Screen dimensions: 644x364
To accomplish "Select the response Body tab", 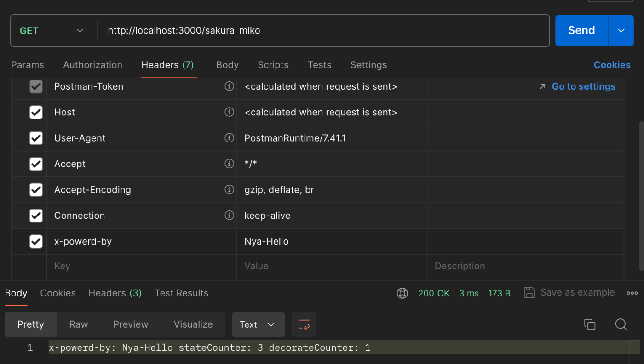I will pos(16,293).
